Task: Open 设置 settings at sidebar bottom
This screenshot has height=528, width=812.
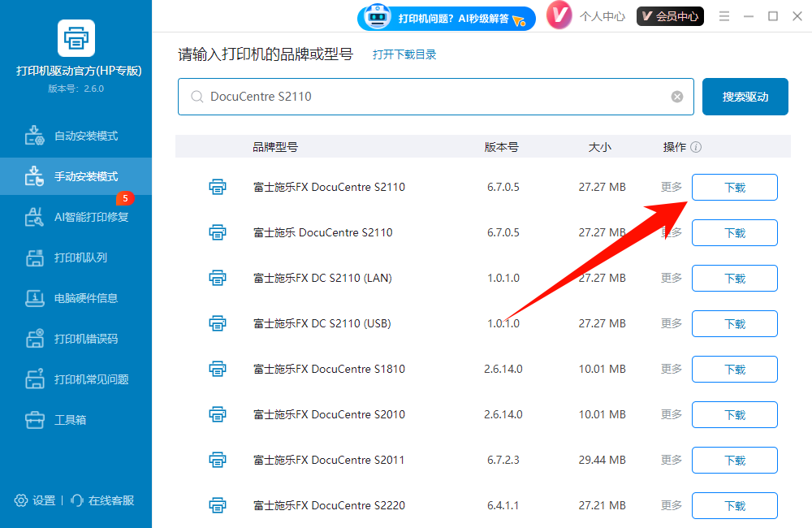Action: (36, 500)
